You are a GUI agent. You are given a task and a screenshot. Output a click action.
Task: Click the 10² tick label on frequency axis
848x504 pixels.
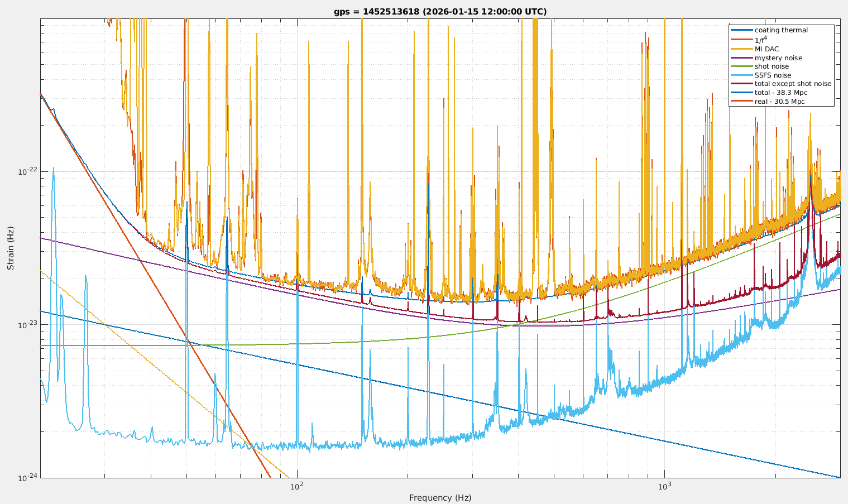click(296, 486)
